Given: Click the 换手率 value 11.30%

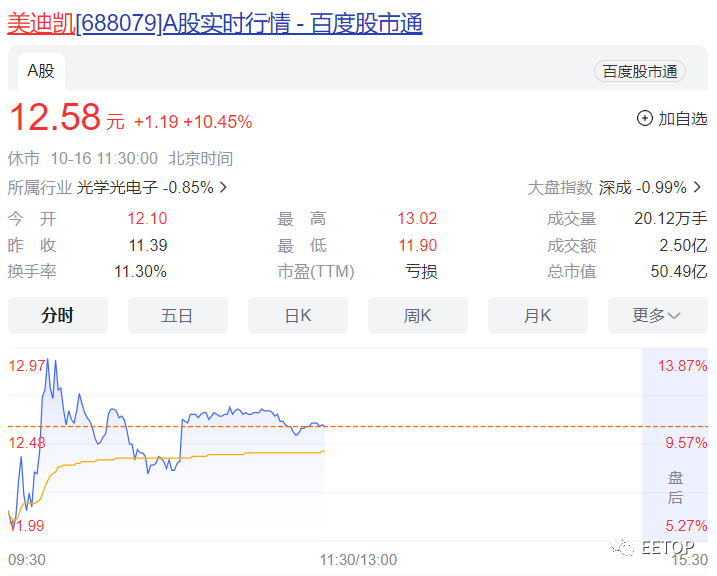Looking at the screenshot, I should pyautogui.click(x=140, y=272).
